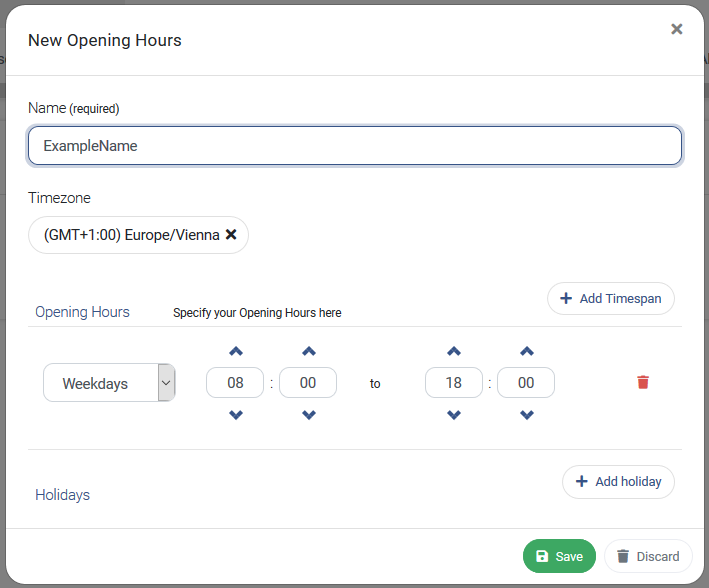Increase the opening hour value

click(236, 351)
